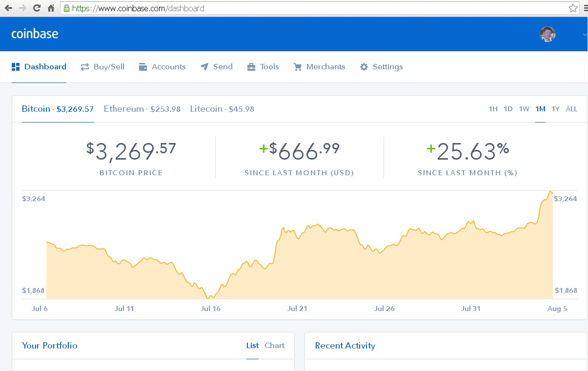Show ALL time chart range
The image size is (588, 371).
point(571,109)
